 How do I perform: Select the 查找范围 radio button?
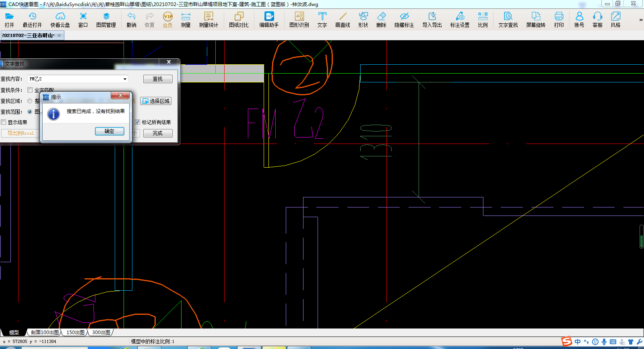[x=30, y=112]
